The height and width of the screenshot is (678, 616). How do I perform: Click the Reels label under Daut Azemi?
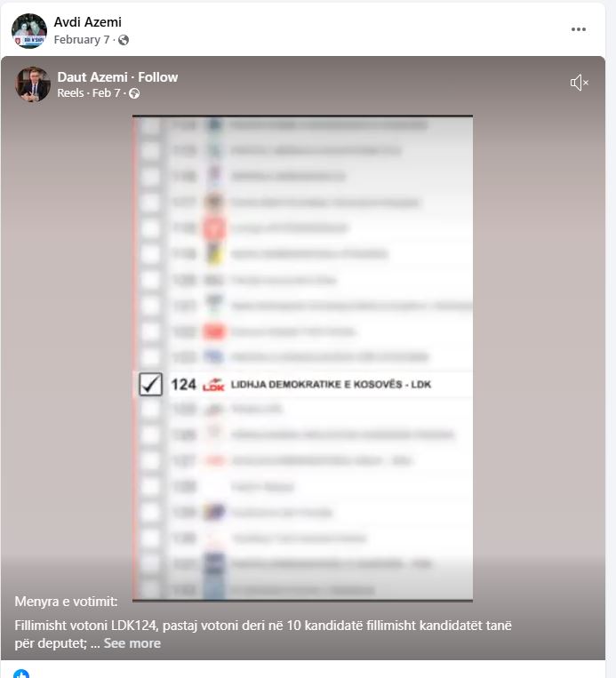pos(70,93)
